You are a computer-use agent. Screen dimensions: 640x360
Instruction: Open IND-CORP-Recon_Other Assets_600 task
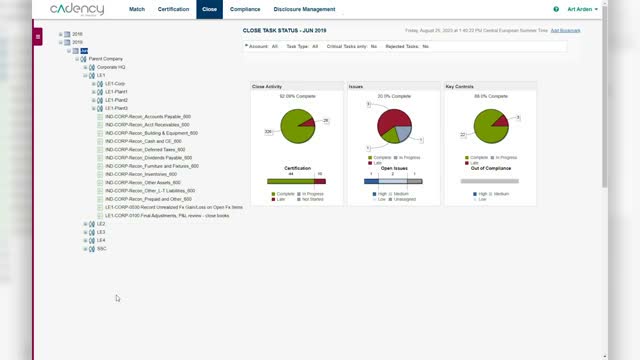[143, 182]
